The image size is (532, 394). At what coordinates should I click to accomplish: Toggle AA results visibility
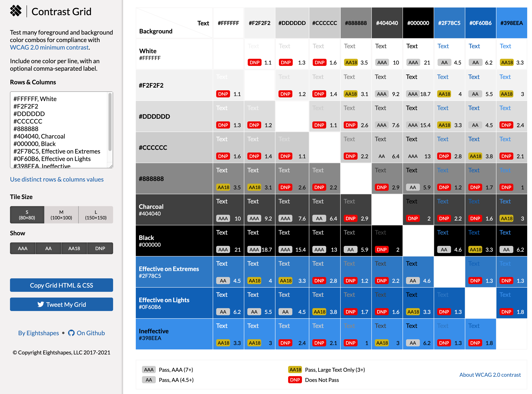tap(48, 248)
